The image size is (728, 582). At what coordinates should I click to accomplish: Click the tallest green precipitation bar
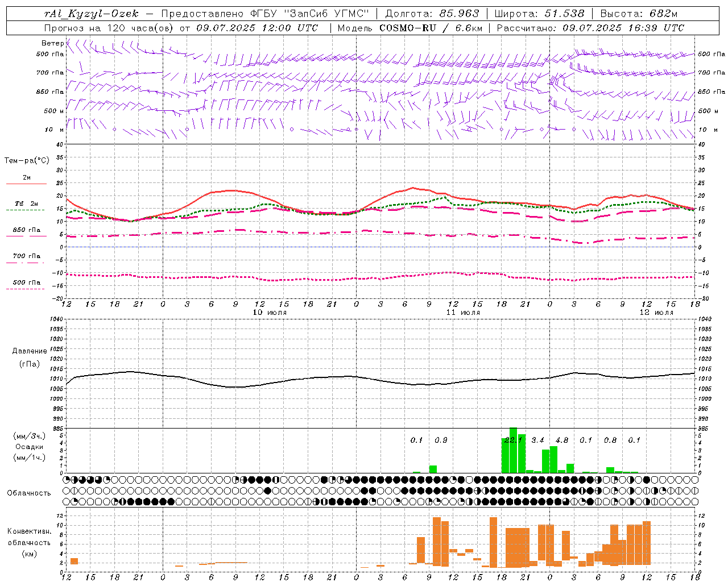tap(513, 450)
